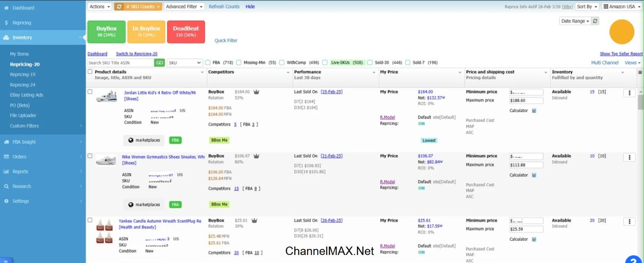644x263 pixels.
Task: Click BBox Me button in Jordan row
Action: click(x=219, y=140)
